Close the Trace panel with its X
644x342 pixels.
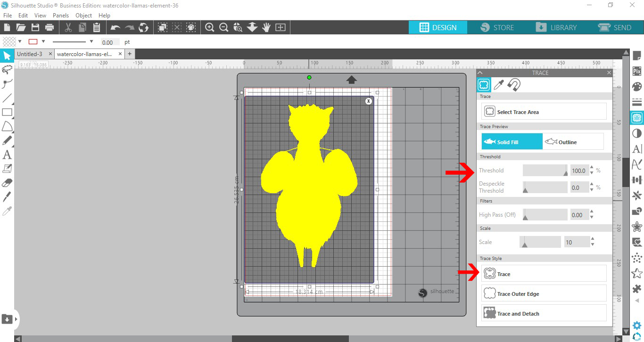pyautogui.click(x=609, y=73)
